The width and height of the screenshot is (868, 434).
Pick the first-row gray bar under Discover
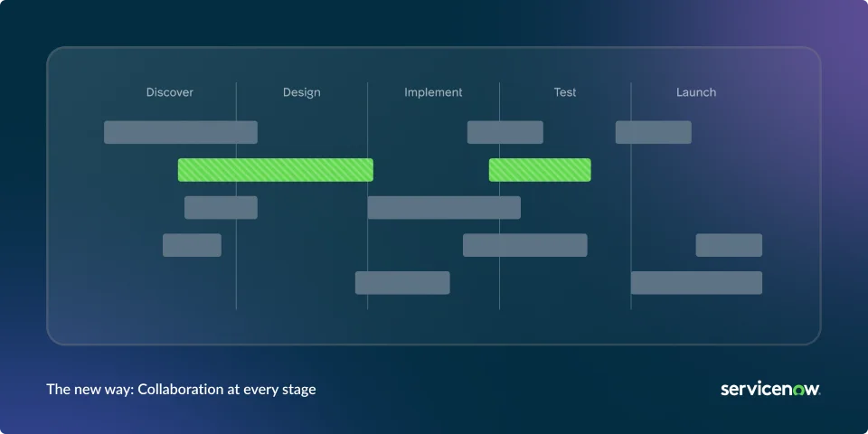pyautogui.click(x=181, y=132)
